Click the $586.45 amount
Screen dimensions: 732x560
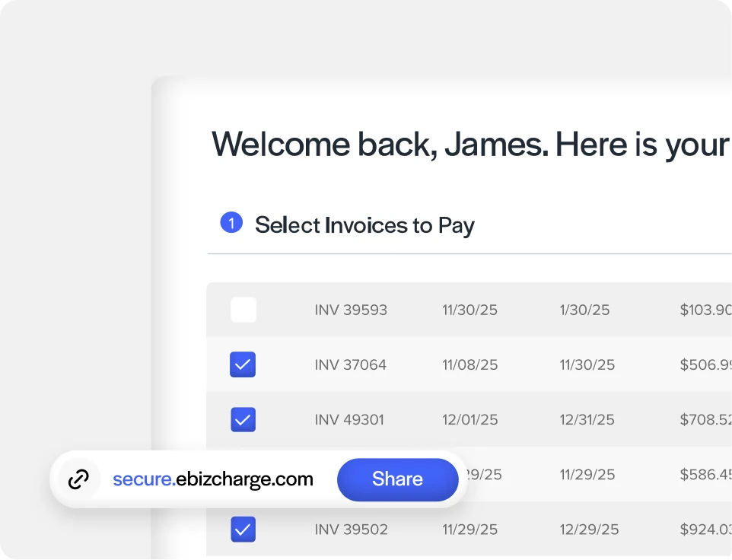[705, 474]
